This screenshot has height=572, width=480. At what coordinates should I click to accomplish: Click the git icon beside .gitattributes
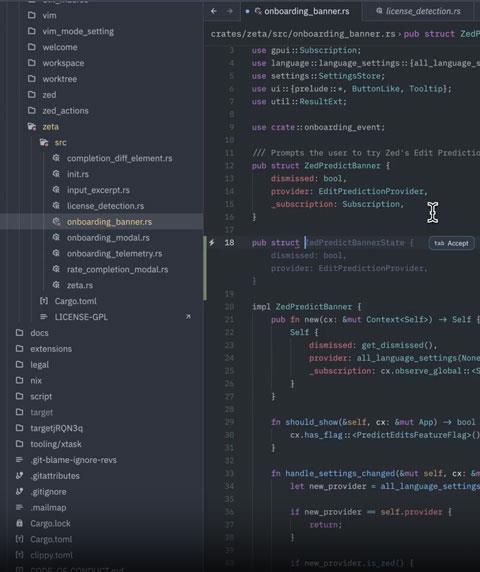tap(19, 476)
